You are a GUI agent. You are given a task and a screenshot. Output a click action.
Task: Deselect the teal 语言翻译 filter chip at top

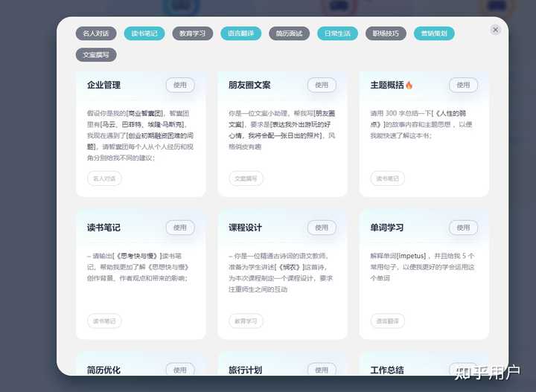tap(241, 33)
